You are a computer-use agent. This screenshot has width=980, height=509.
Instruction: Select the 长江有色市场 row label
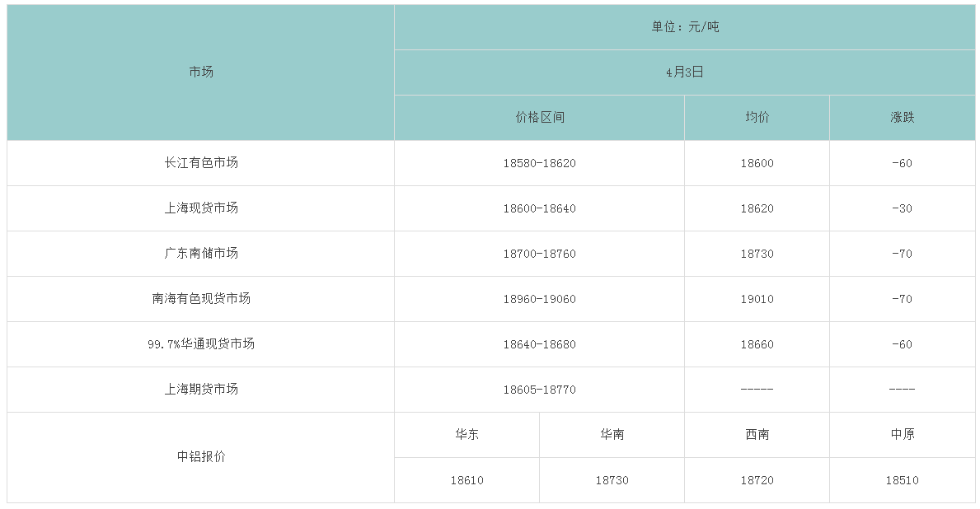click(200, 163)
